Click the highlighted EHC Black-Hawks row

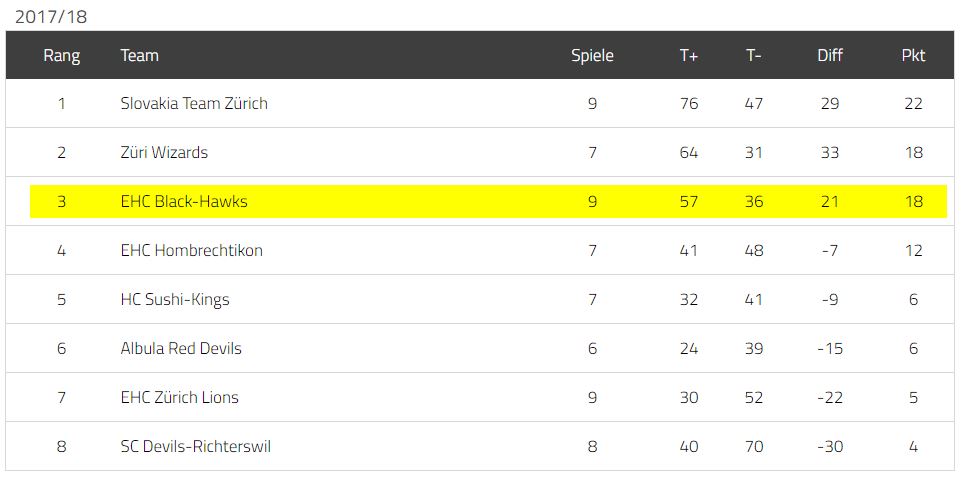pyautogui.click(x=488, y=201)
